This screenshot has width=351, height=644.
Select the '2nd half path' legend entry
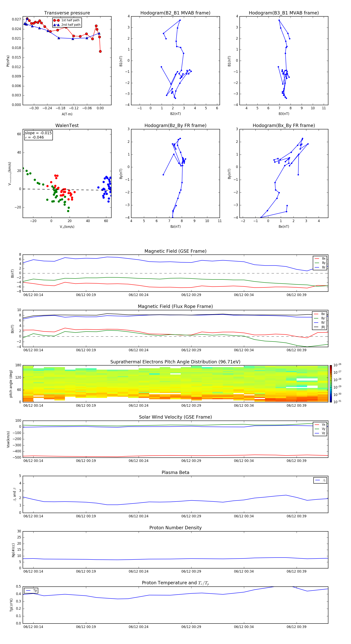[67, 25]
